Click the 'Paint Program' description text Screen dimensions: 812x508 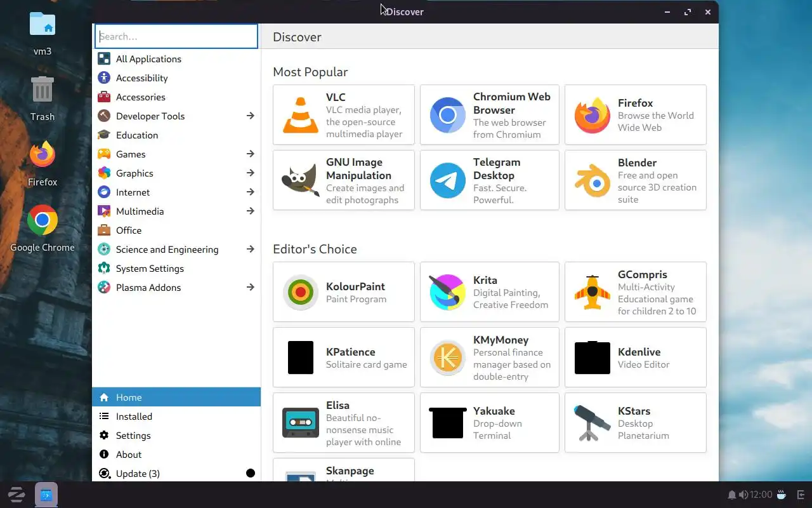click(356, 299)
